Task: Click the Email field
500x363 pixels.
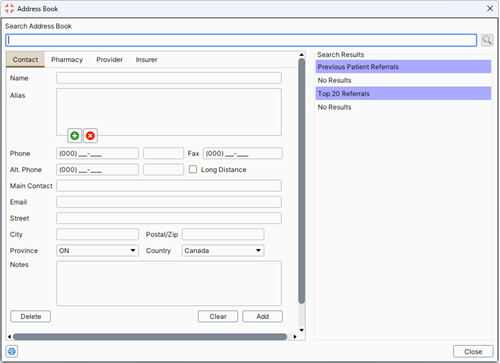Action: pos(169,202)
